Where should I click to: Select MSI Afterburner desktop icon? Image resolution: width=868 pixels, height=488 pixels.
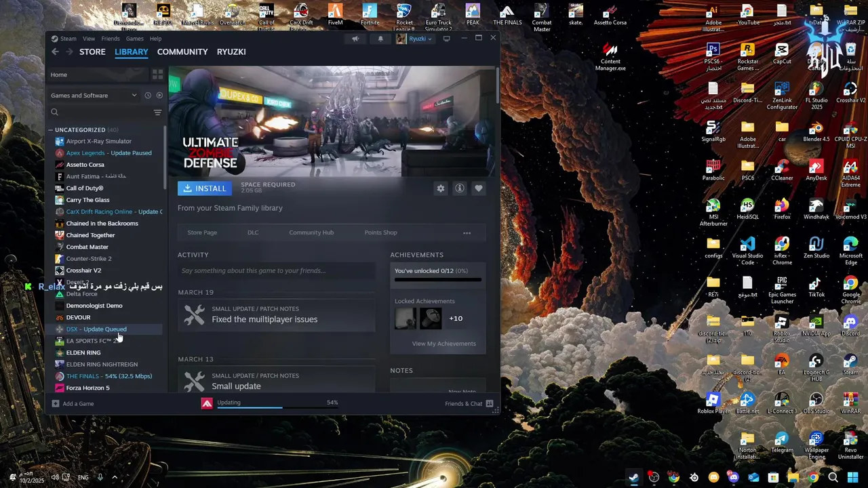click(x=713, y=213)
